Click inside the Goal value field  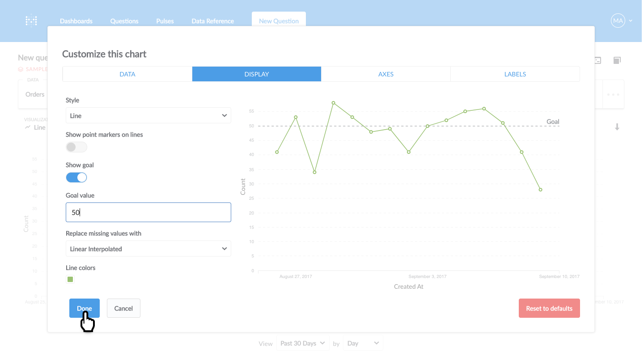[148, 212]
